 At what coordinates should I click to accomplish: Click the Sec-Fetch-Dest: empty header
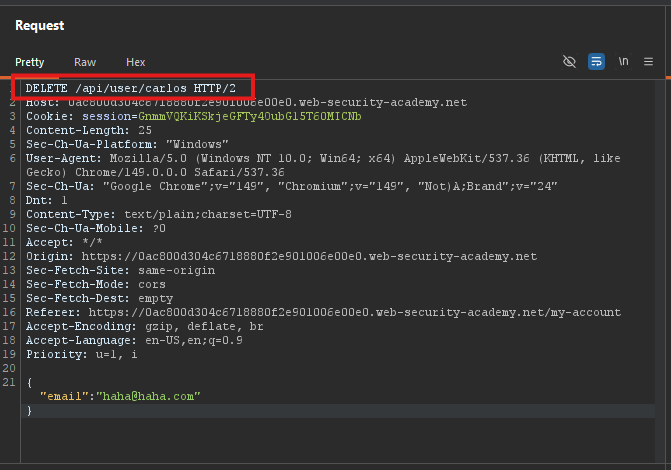click(99, 298)
